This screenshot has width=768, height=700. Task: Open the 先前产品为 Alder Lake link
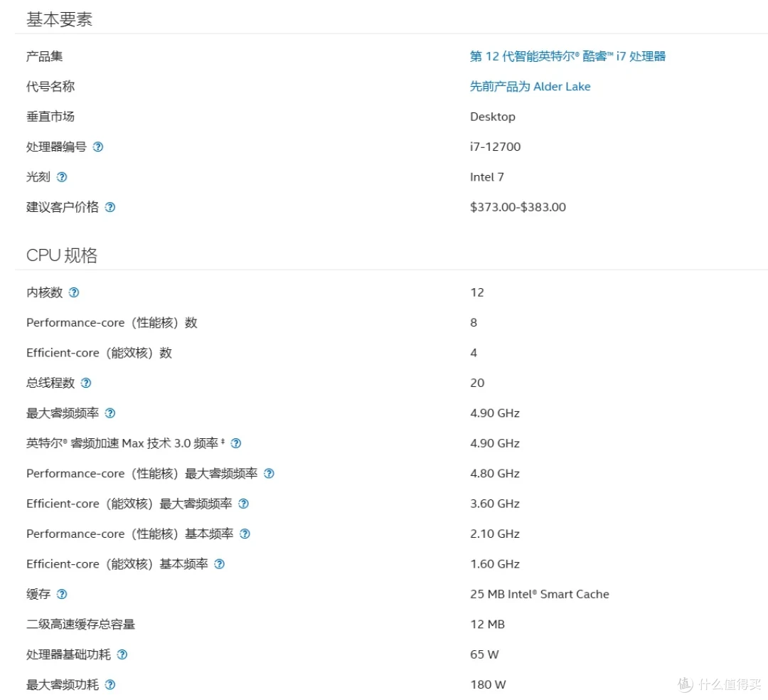click(x=530, y=87)
